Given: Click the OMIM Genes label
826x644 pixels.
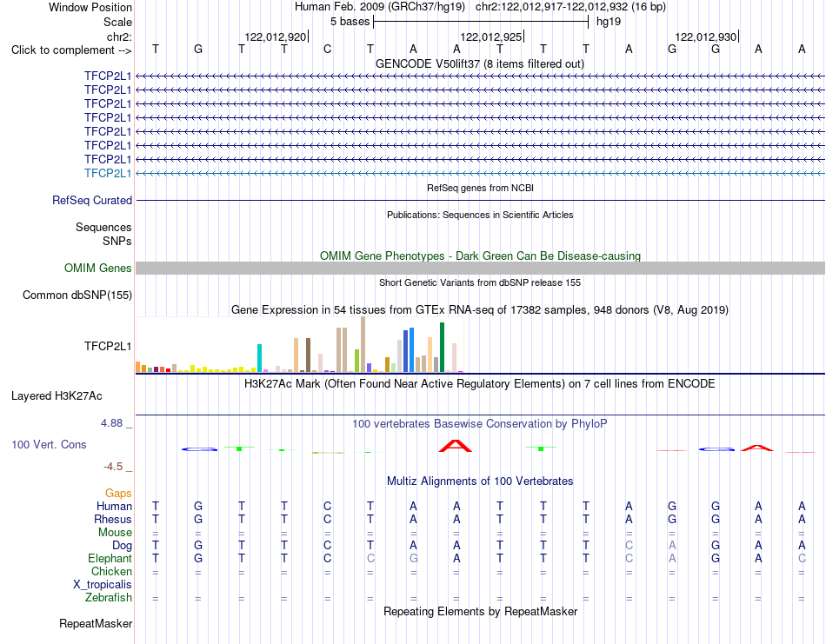Looking at the screenshot, I should coord(97,268).
